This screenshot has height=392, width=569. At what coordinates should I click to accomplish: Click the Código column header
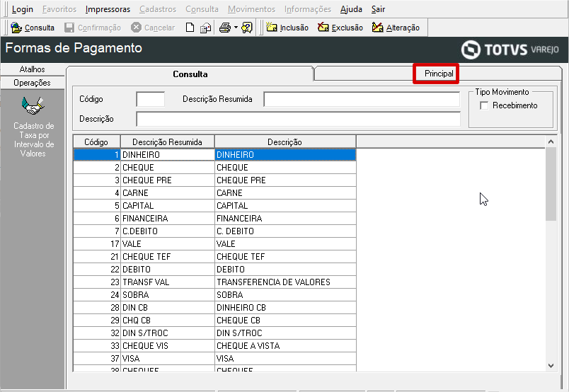pos(96,142)
